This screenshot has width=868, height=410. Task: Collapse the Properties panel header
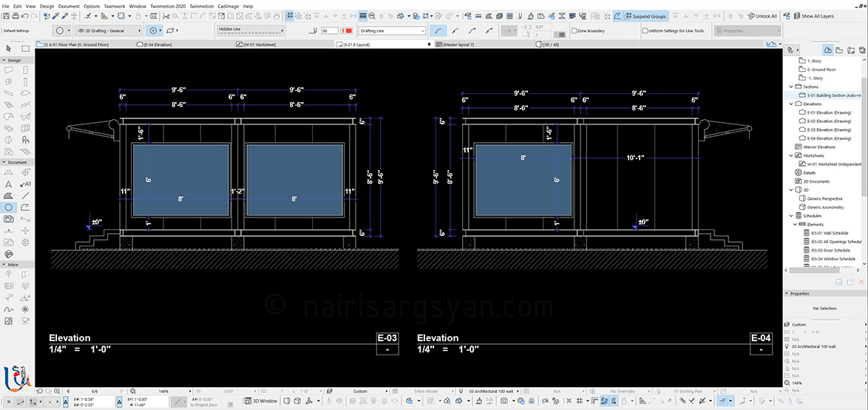click(x=787, y=294)
